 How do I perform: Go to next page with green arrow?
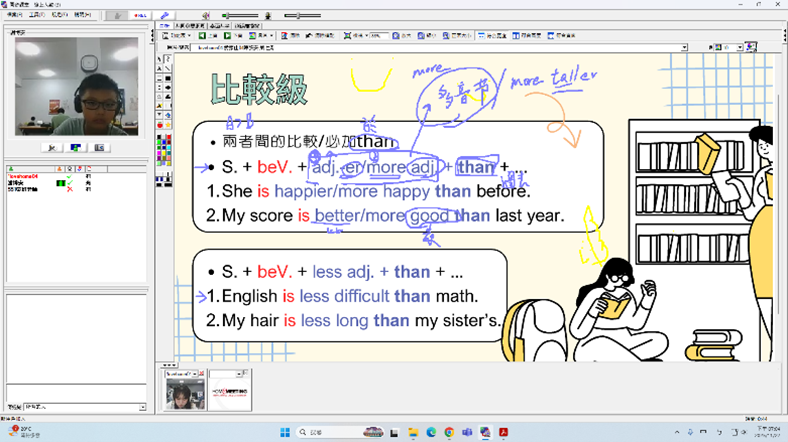tap(227, 35)
